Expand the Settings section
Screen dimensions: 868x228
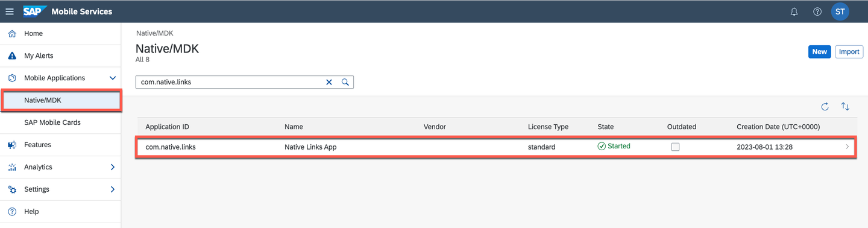(x=112, y=189)
